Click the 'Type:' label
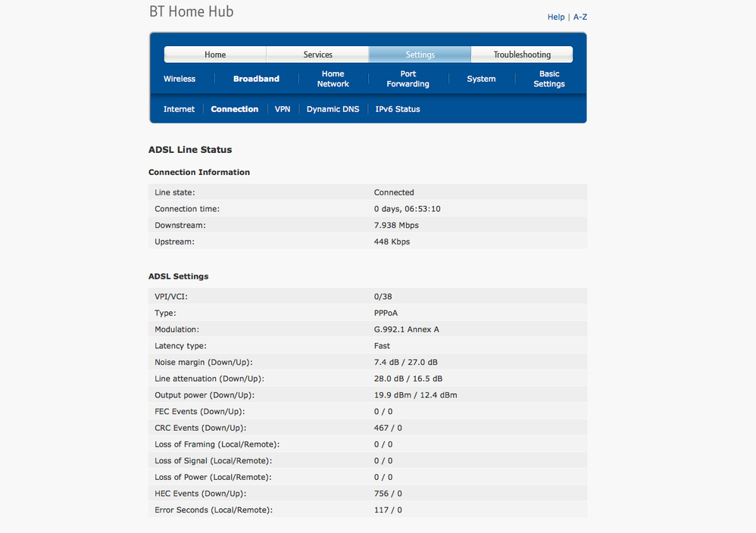The image size is (756, 533). 165,313
